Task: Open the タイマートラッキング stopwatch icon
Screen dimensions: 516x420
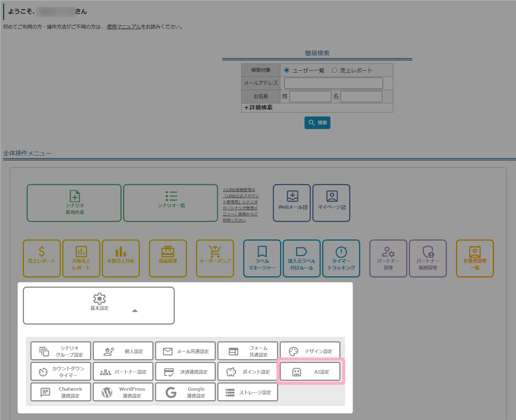Action: [x=341, y=252]
